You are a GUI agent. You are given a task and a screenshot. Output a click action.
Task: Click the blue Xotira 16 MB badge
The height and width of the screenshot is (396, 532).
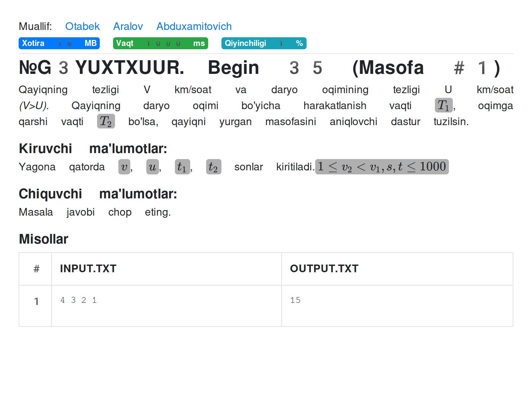pyautogui.click(x=59, y=43)
